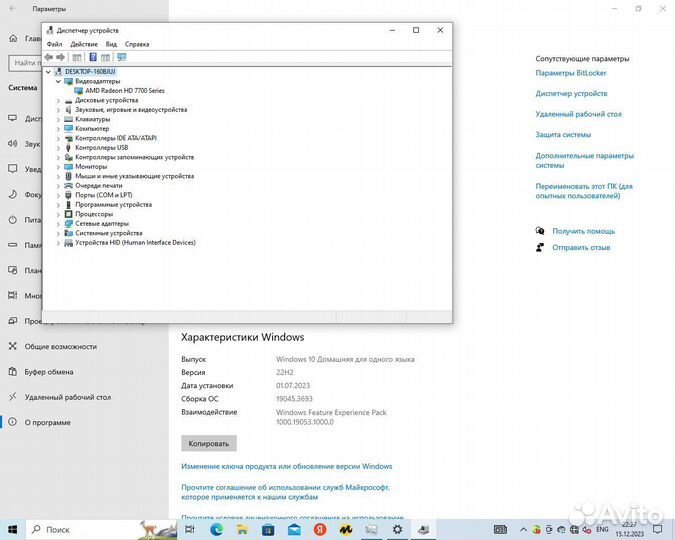Click the Процессоры category icon

(x=69, y=214)
